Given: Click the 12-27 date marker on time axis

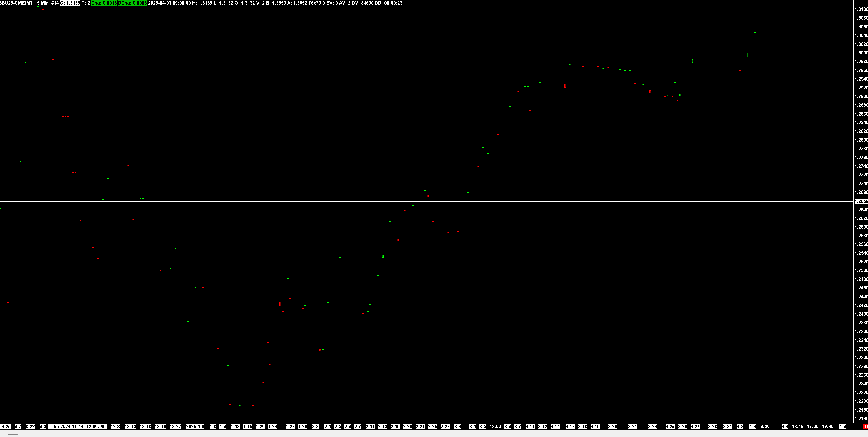Looking at the screenshot, I should click(175, 427).
